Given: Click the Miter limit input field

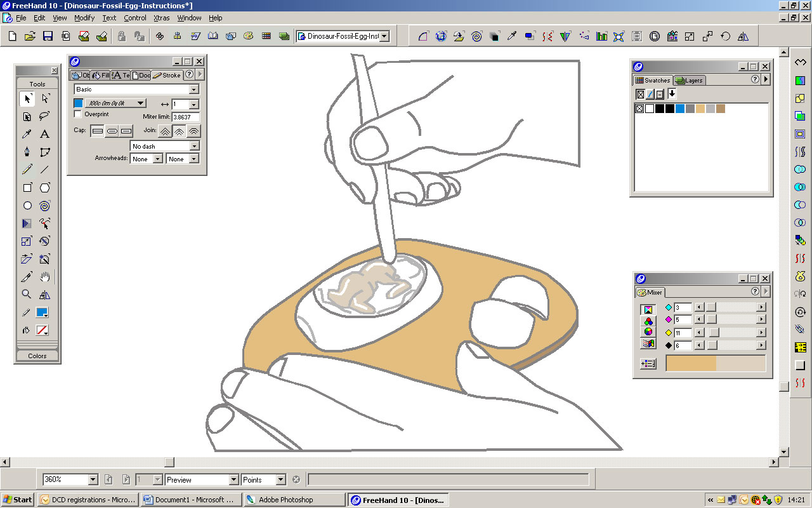Looking at the screenshot, I should tap(186, 117).
